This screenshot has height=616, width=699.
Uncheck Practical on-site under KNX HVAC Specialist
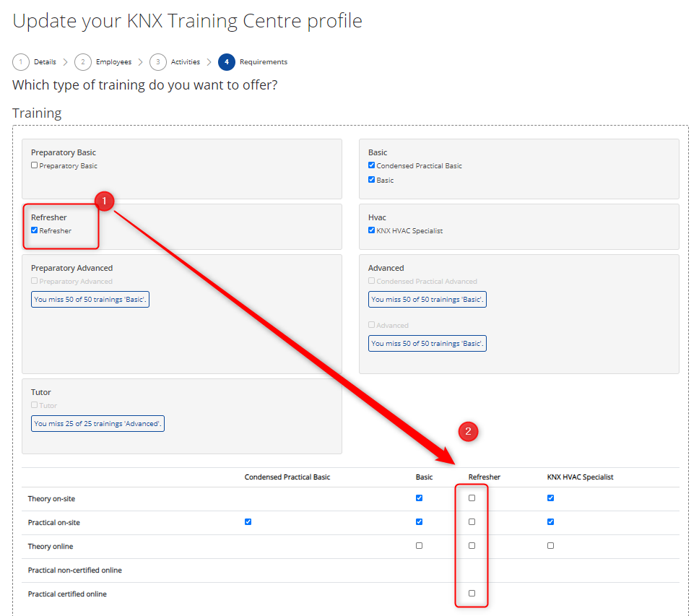(x=550, y=521)
